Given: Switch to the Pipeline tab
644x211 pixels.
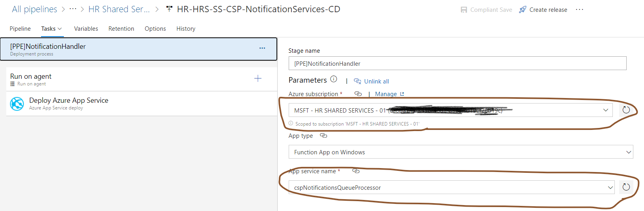Looking at the screenshot, I should 20,29.
